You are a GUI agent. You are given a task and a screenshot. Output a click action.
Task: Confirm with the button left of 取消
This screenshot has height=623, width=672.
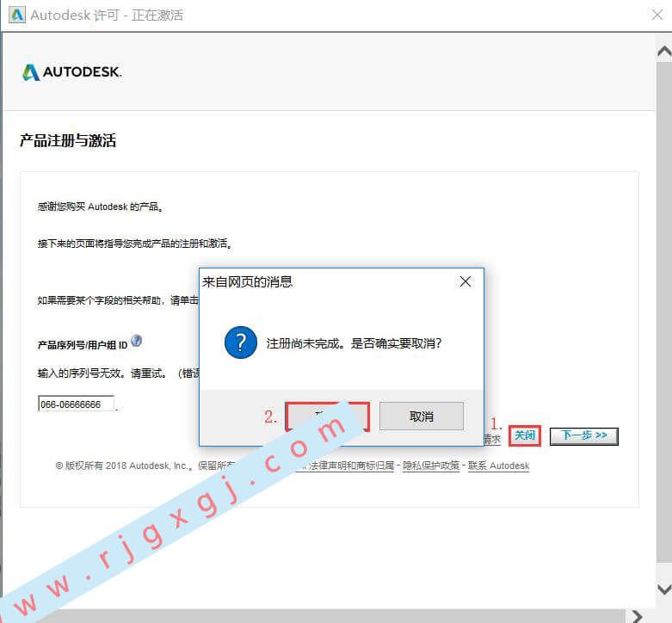pyautogui.click(x=327, y=416)
